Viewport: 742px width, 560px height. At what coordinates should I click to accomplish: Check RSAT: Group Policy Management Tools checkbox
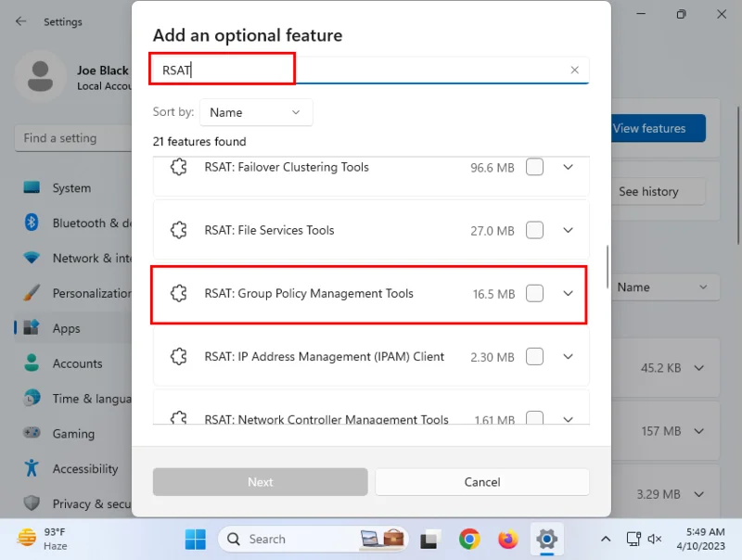pos(535,293)
